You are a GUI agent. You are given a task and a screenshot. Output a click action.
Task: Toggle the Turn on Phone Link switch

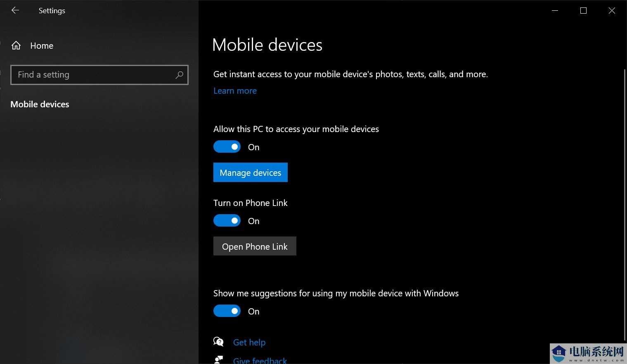tap(227, 220)
